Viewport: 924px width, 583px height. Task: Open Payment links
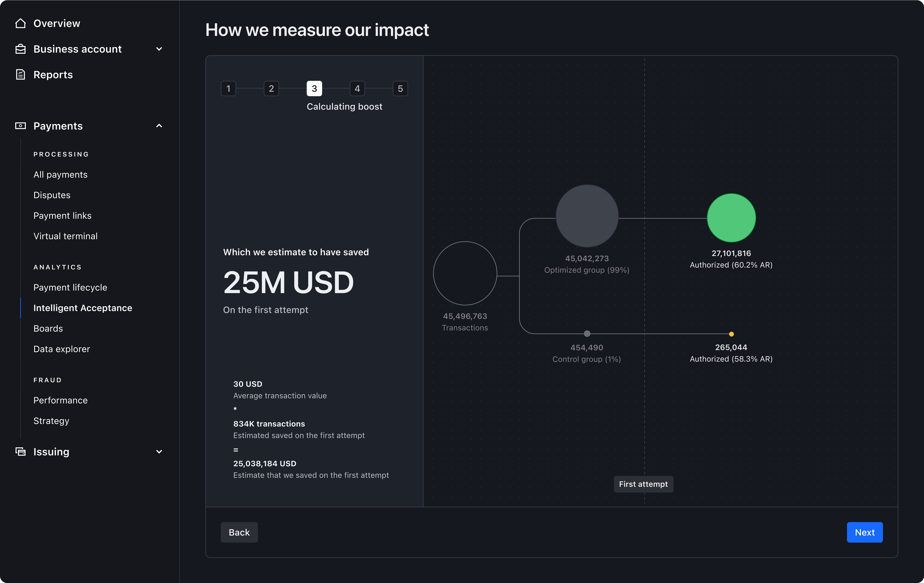tap(62, 215)
